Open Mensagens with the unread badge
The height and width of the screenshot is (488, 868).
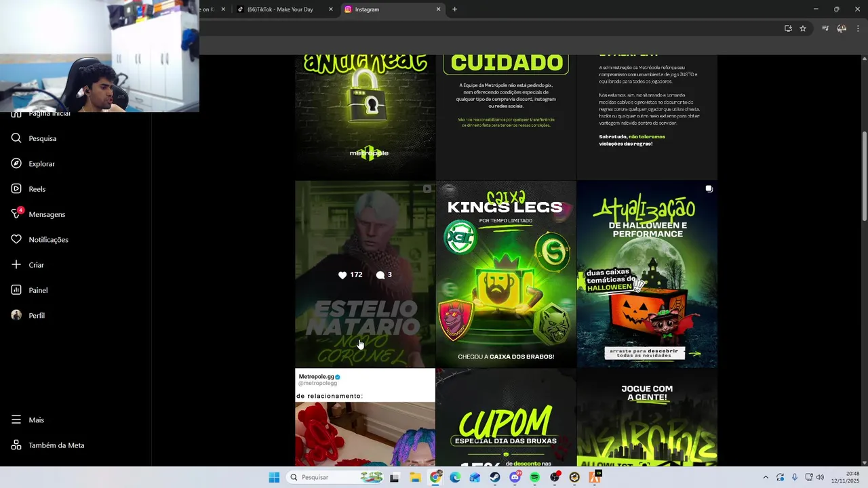click(x=39, y=214)
